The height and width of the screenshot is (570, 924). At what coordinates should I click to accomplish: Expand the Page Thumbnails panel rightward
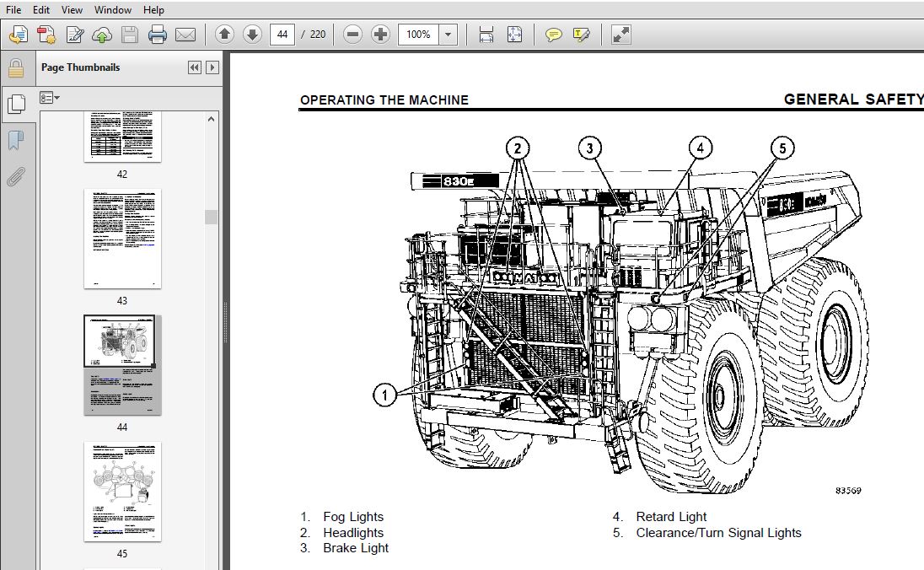(212, 67)
